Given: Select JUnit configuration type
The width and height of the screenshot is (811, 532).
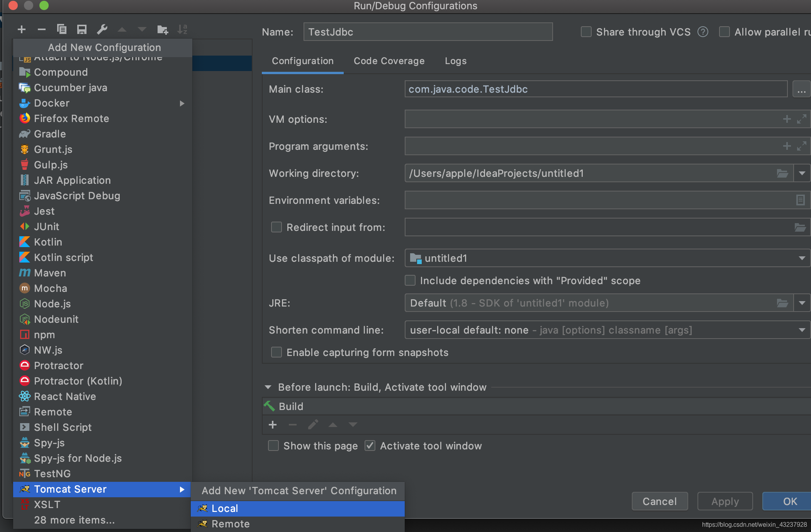Looking at the screenshot, I should [x=102, y=227].
